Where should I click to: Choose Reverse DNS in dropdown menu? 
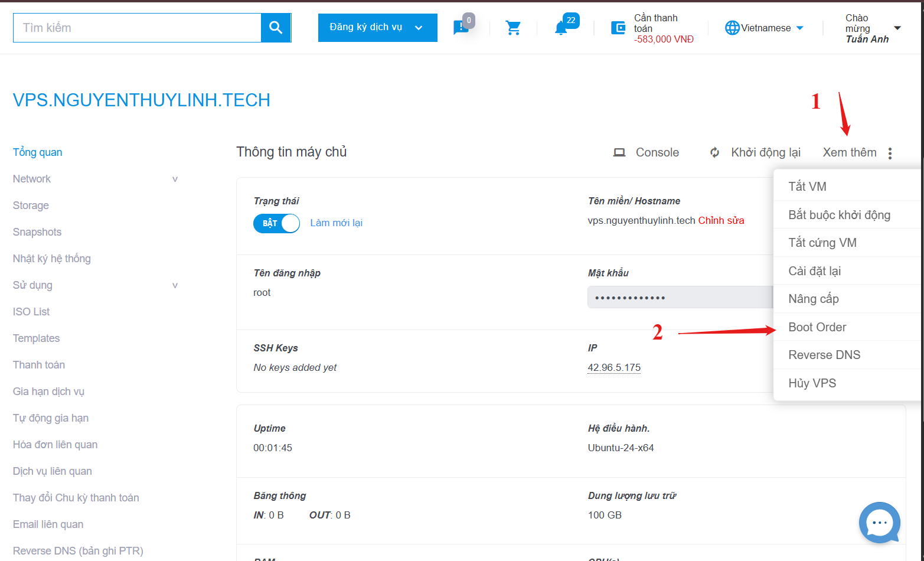point(847,355)
